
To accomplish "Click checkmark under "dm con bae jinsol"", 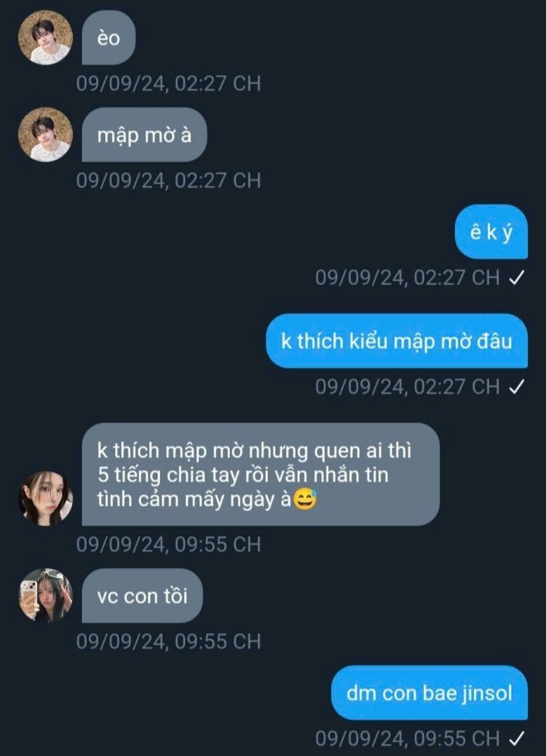I will pos(517,738).
